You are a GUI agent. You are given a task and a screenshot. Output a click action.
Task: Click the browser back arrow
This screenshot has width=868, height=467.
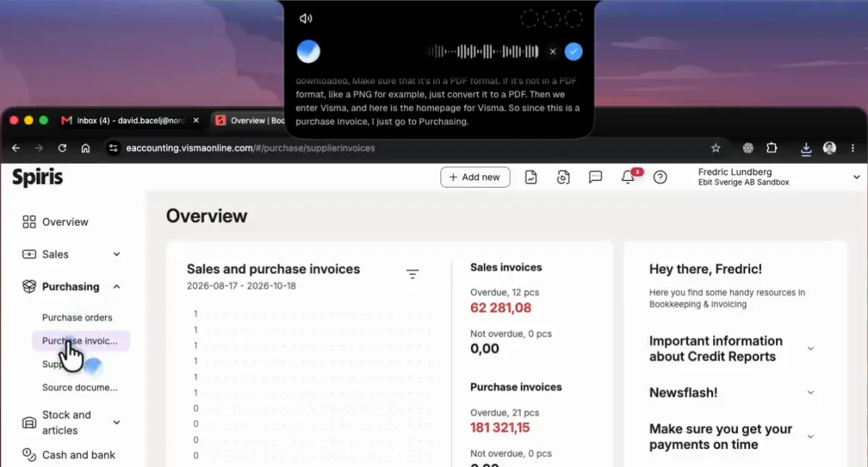click(x=16, y=148)
